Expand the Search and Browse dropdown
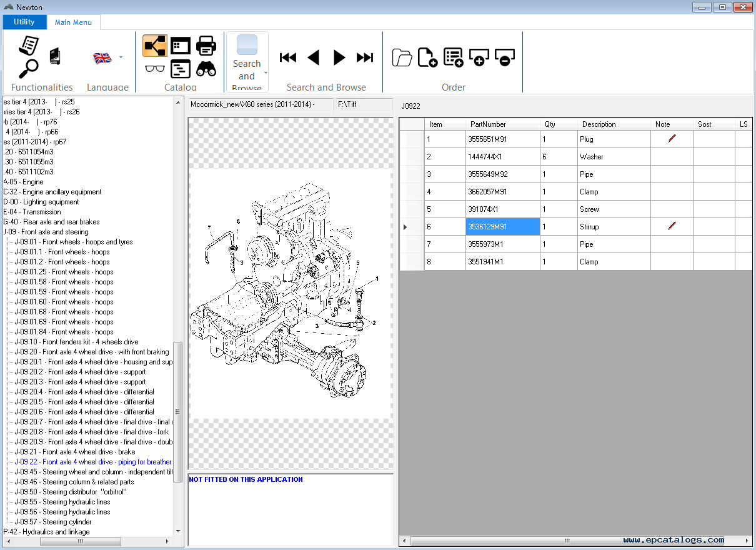 pyautogui.click(x=266, y=72)
